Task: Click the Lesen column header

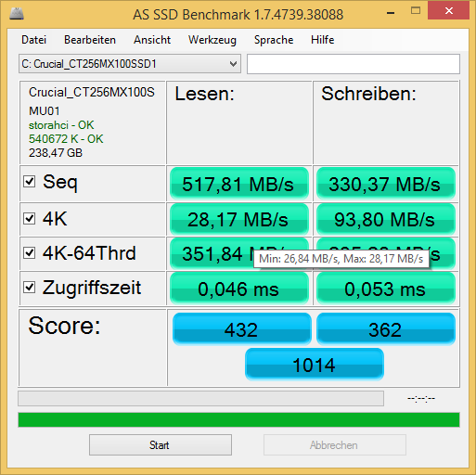Action: [x=204, y=94]
